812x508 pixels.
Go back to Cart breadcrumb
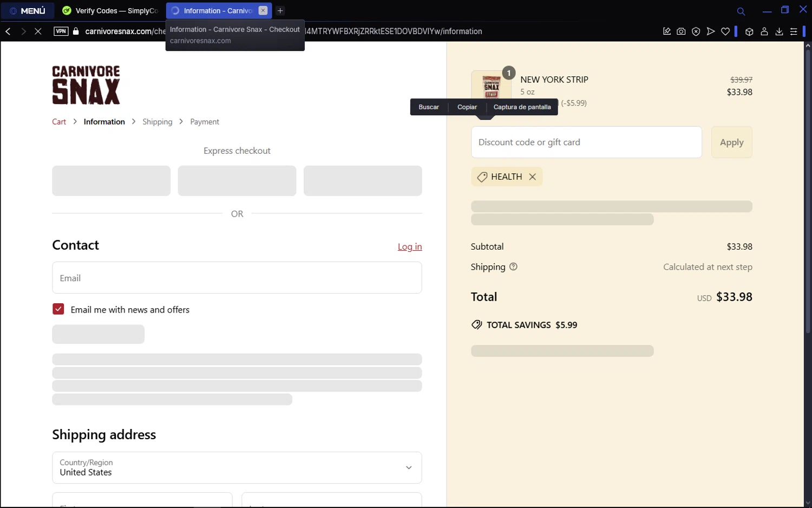pyautogui.click(x=59, y=122)
